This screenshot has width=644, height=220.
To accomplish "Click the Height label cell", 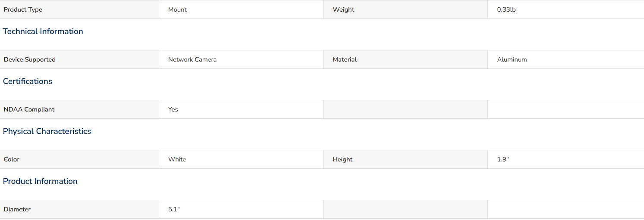I will (x=405, y=159).
